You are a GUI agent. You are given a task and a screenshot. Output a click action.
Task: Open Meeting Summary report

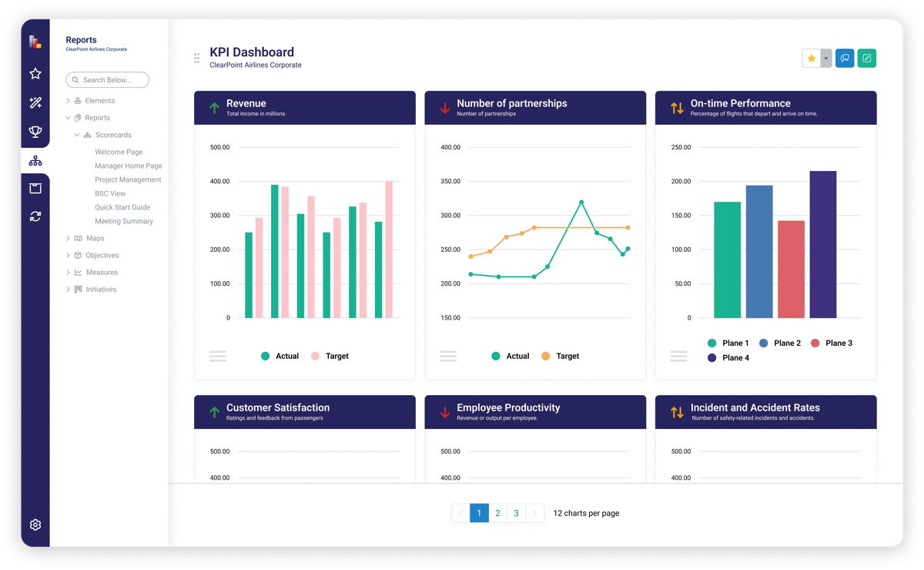[x=124, y=222]
